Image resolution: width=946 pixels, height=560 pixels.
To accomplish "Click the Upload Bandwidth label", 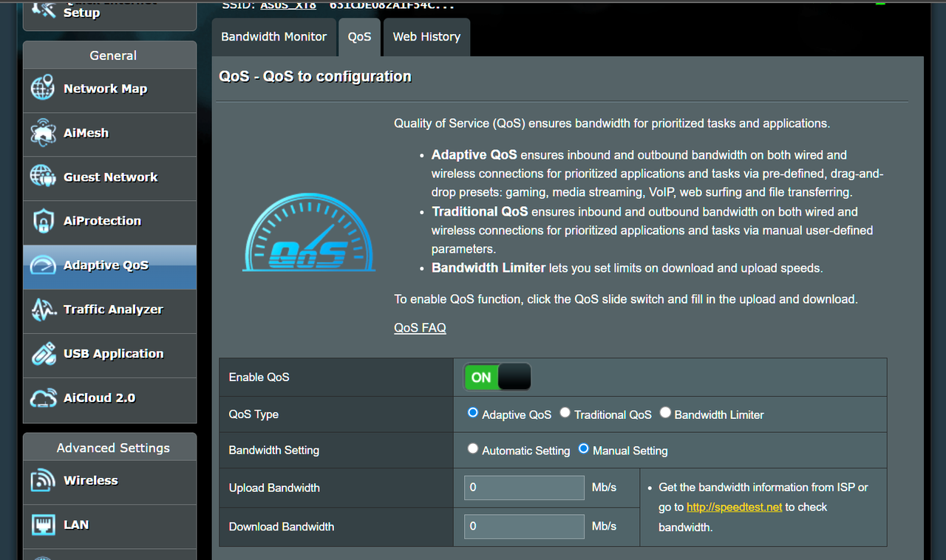I will point(274,488).
